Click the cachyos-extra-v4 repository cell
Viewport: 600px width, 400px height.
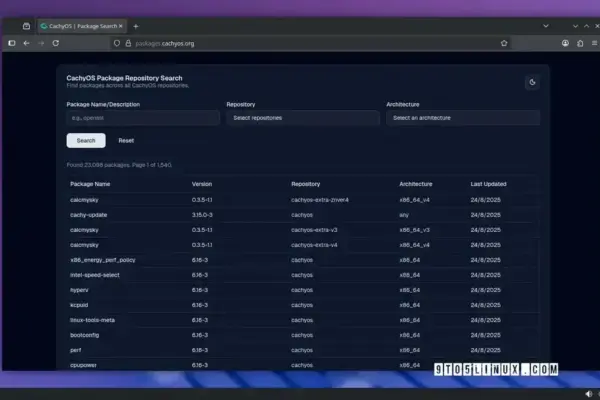(314, 245)
